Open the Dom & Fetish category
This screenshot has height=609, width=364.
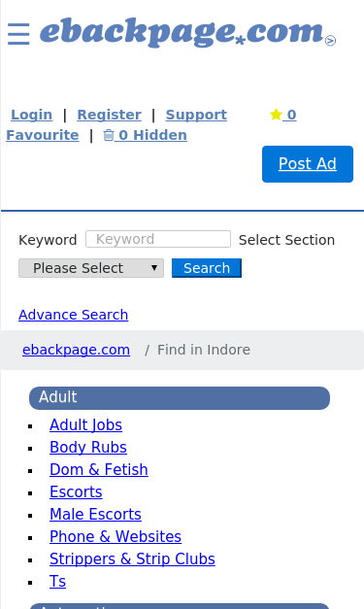[99, 469]
